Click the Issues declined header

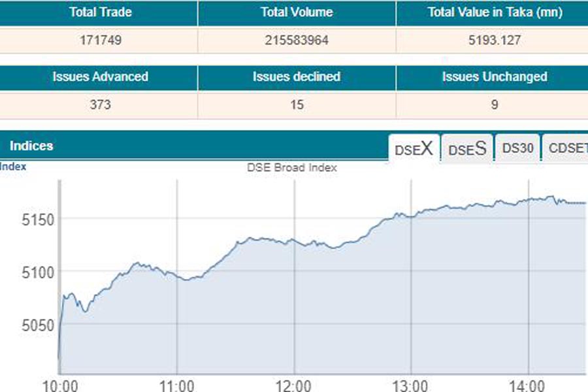(297, 76)
